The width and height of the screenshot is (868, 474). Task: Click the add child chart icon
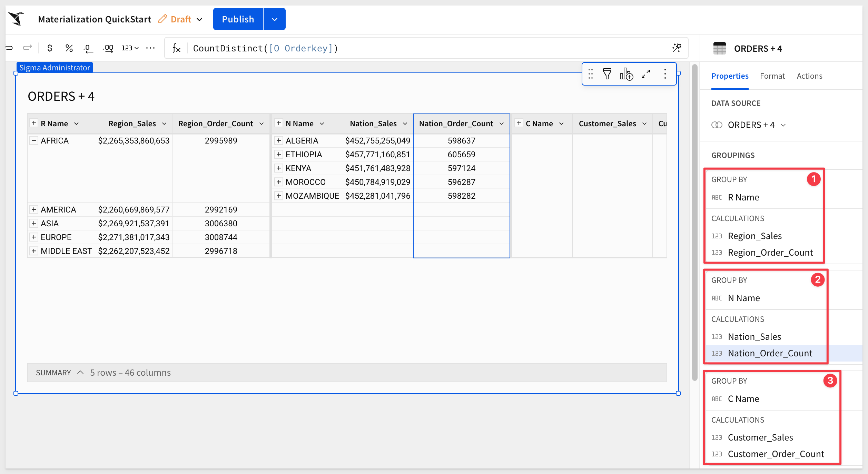[x=626, y=74]
